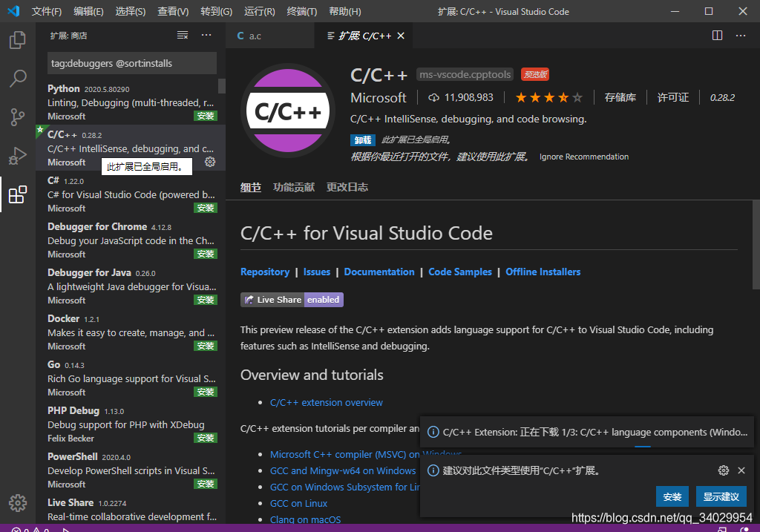760x532 pixels.
Task: Open the Explorer view in activity bar
Action: pyautogui.click(x=18, y=40)
